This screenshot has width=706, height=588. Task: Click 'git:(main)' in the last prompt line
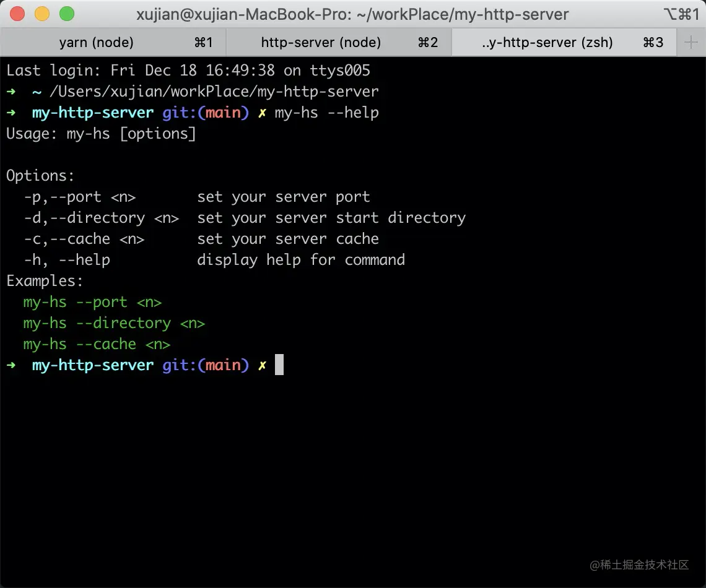point(206,365)
